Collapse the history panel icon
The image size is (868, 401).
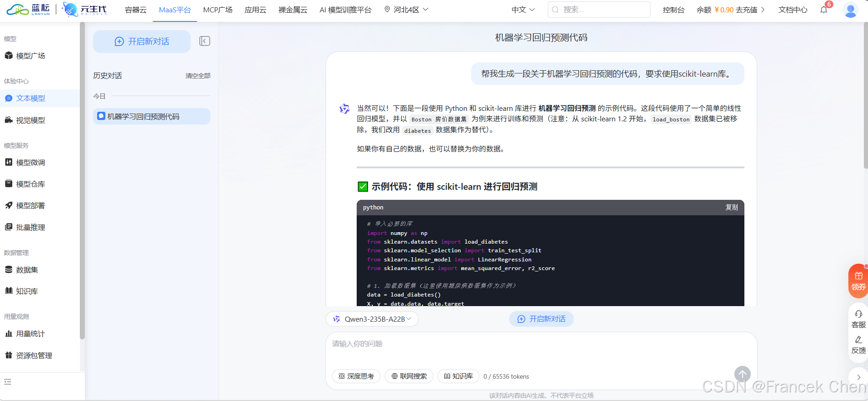(204, 41)
